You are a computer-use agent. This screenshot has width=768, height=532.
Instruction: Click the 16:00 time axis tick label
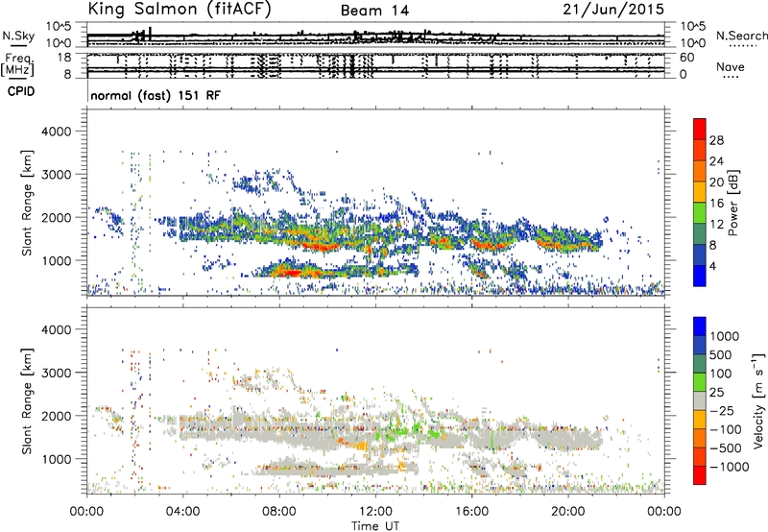(471, 512)
